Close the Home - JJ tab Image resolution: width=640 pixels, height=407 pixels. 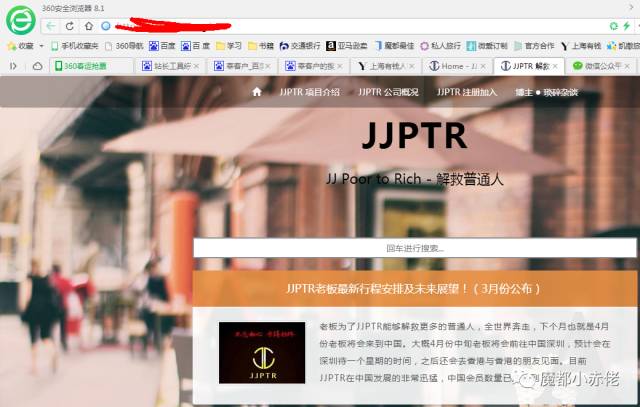[483, 66]
